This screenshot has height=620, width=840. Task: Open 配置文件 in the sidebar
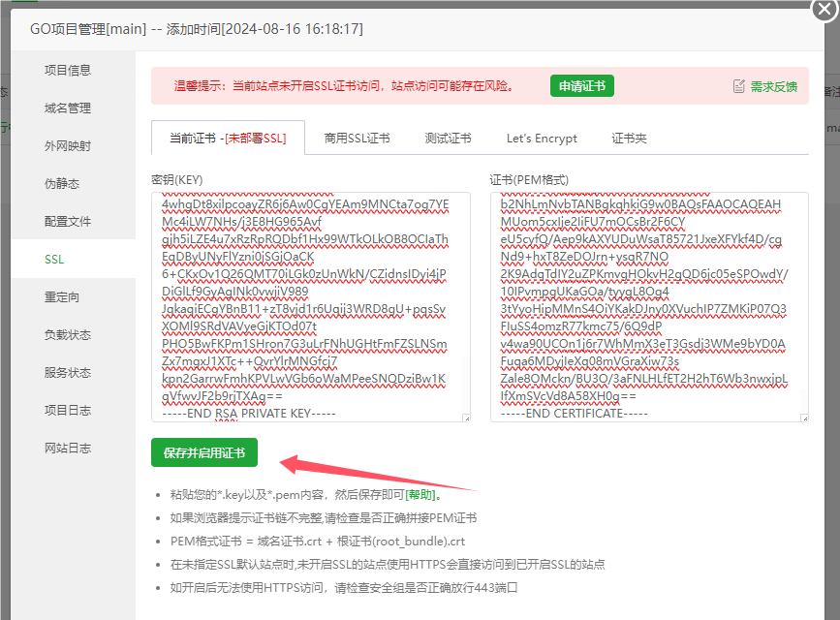tap(68, 221)
